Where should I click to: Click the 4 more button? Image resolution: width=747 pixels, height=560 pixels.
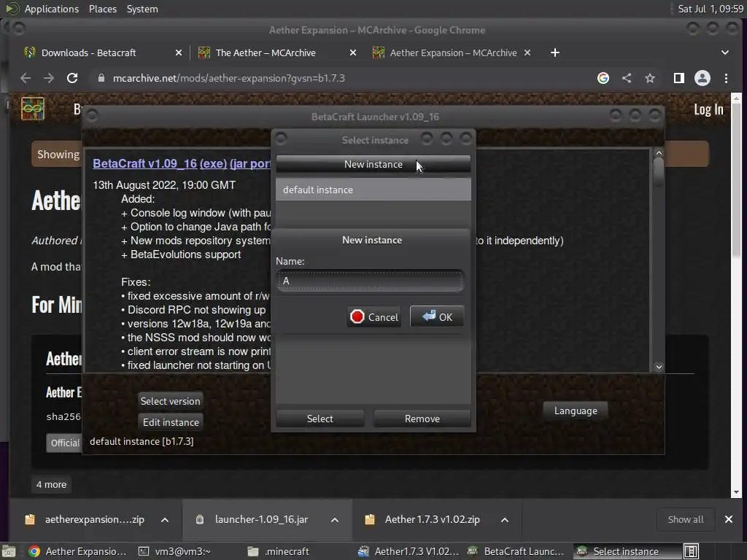click(52, 484)
